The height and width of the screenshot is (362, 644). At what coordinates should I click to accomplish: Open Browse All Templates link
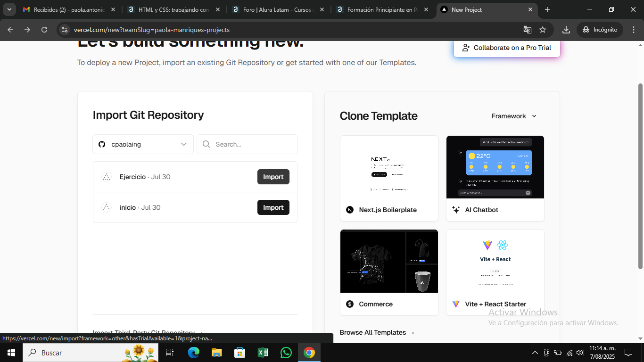pyautogui.click(x=377, y=332)
